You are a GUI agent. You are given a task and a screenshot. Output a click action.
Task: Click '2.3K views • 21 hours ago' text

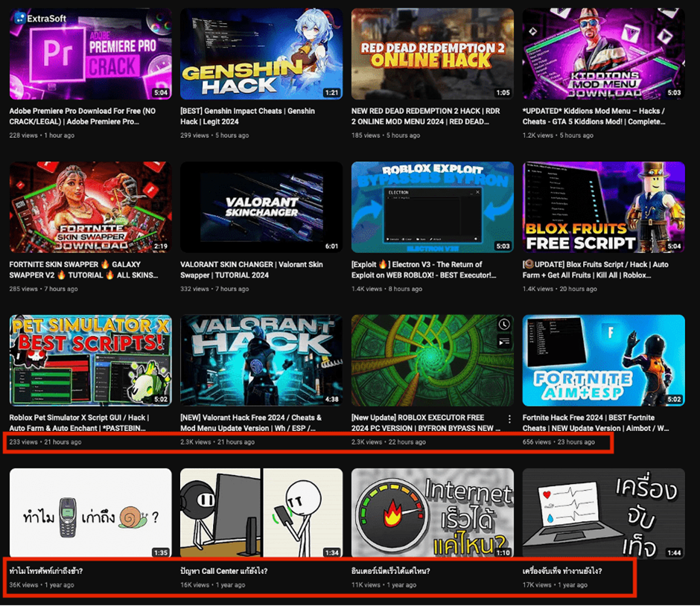[x=217, y=441]
